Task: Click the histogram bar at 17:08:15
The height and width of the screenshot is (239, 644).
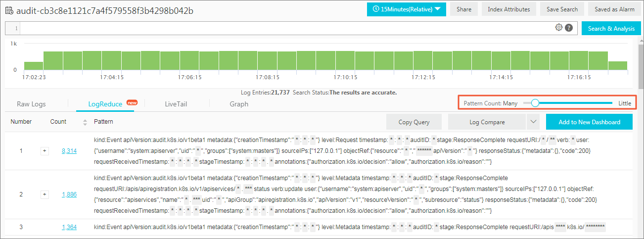Action: (268, 60)
